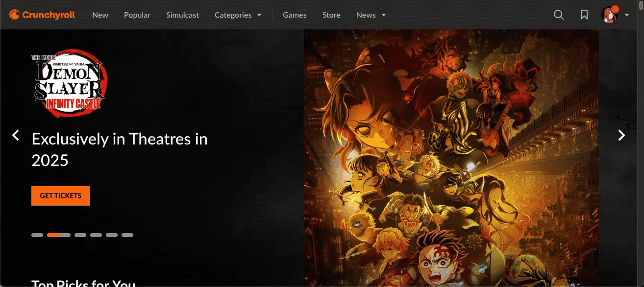644x287 pixels.
Task: Click the Crunchyroll logo
Action: (42, 15)
